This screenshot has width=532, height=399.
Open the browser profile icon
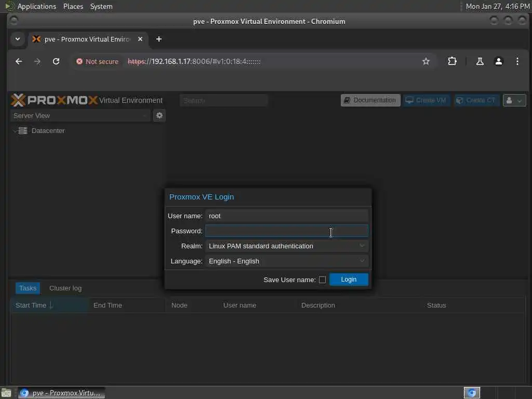(498, 61)
